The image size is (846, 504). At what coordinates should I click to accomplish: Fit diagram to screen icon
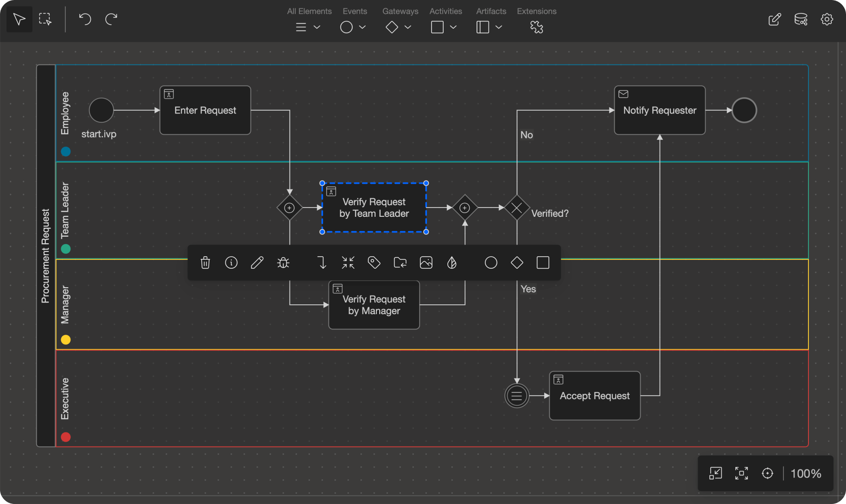pos(742,473)
